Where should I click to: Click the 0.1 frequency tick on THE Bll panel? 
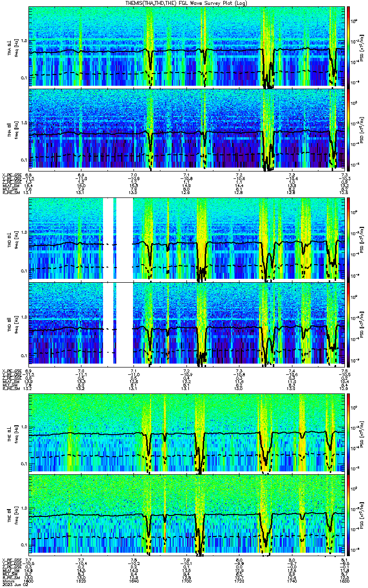pos(24,545)
